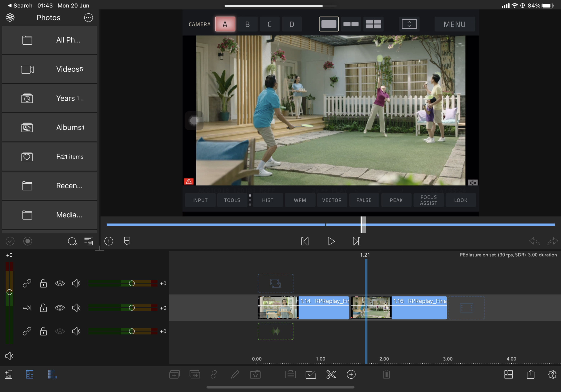Choose quad view layout
Screen dimensions: 561x392
point(373,24)
